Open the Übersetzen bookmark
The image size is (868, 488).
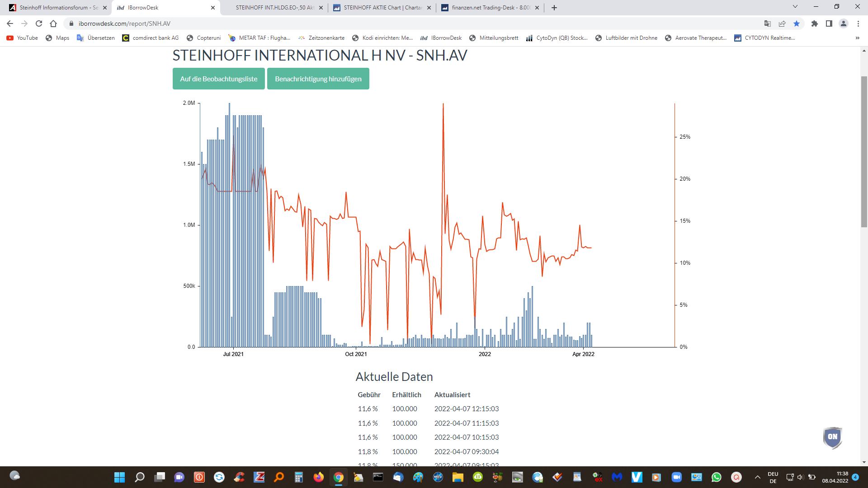click(x=96, y=38)
